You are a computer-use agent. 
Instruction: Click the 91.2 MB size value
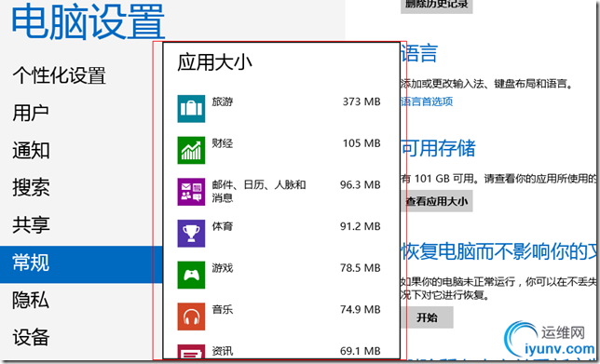pos(361,226)
